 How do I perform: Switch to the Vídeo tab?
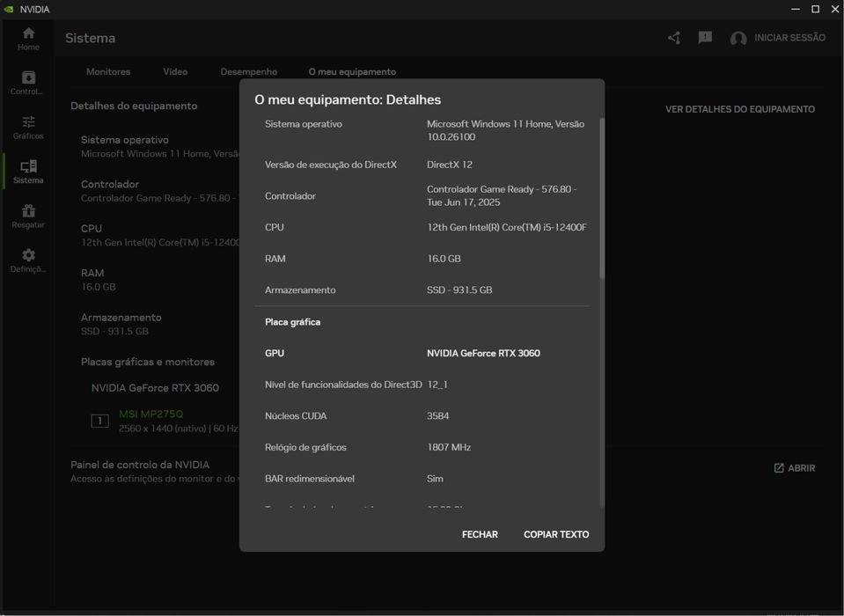175,71
